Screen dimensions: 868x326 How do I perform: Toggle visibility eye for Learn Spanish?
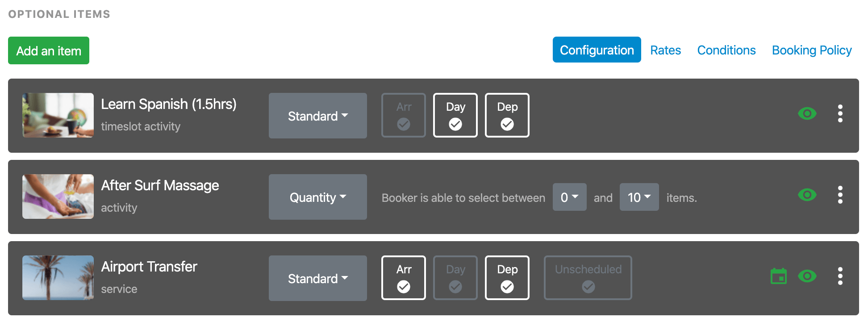807,113
